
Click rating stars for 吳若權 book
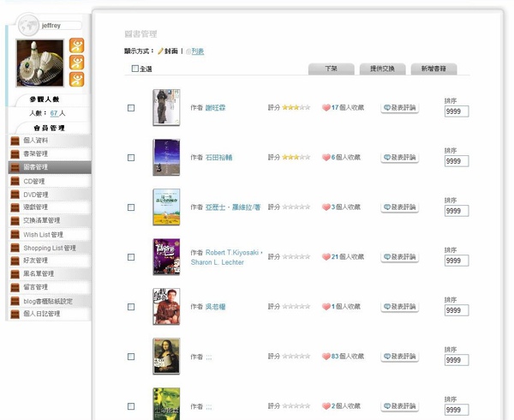pyautogui.click(x=296, y=306)
